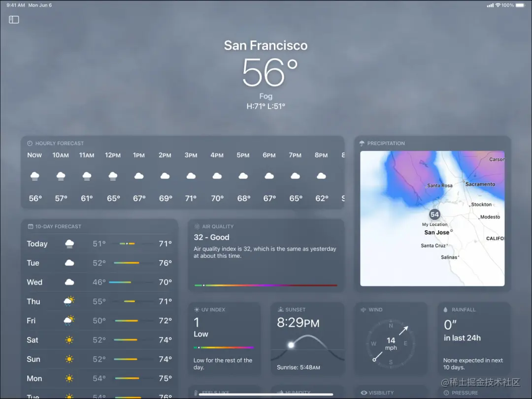This screenshot has width=532, height=399.
Task: Tap the Wed temperature range bar
Action: point(120,282)
